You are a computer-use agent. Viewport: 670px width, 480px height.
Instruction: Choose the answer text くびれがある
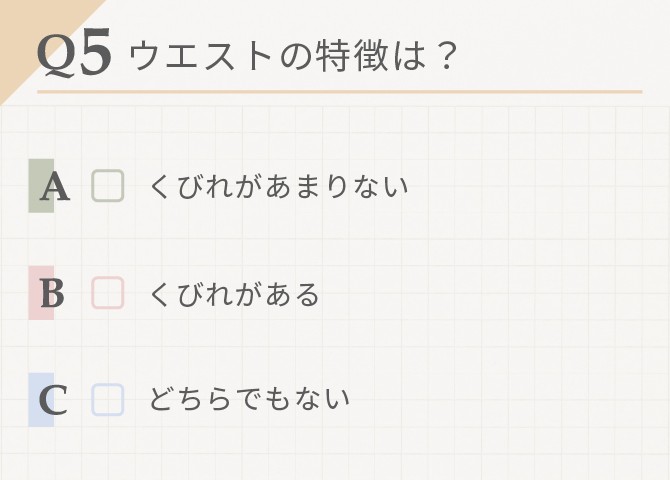pos(234,294)
